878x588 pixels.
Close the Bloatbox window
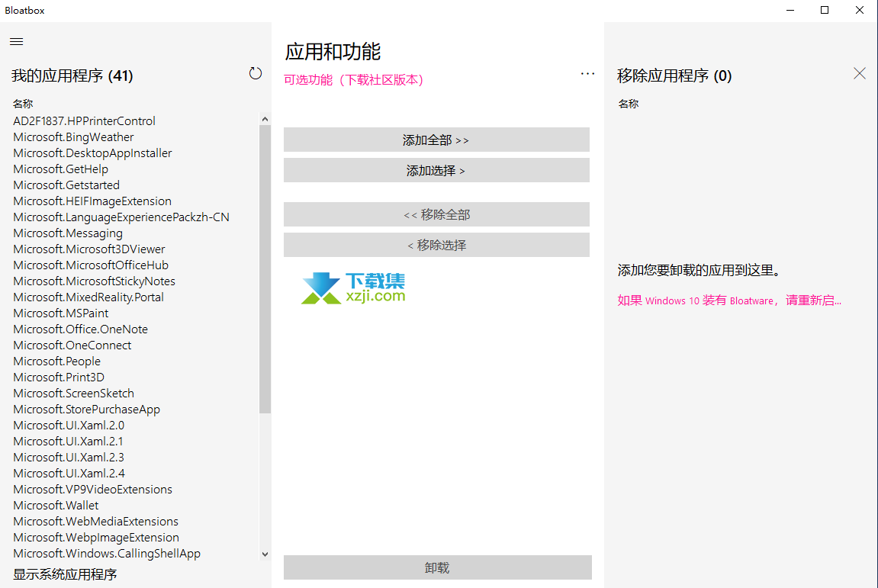[860, 10]
